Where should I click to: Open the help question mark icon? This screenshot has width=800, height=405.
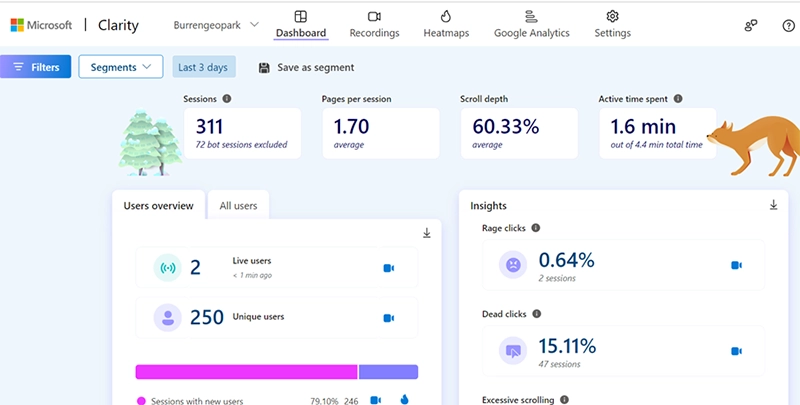click(789, 26)
